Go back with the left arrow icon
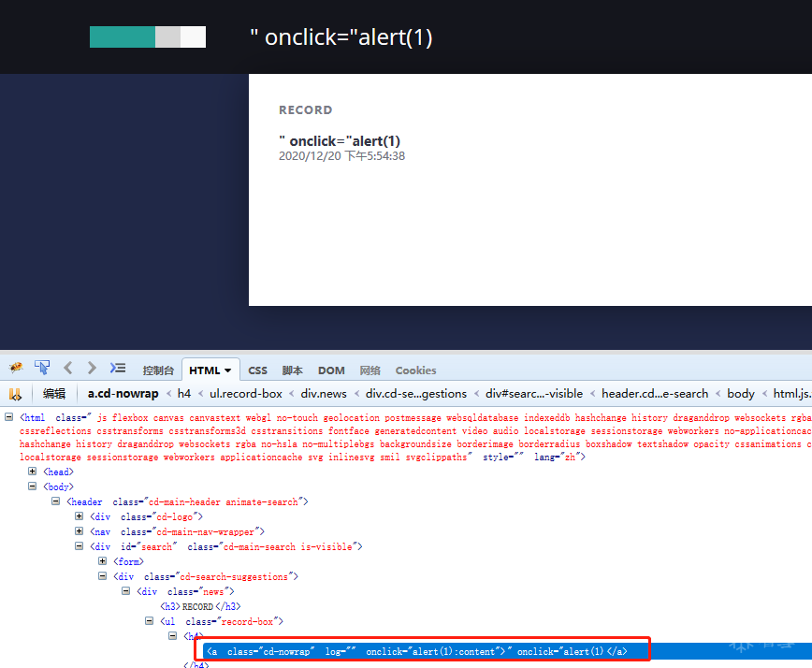 [x=68, y=368]
